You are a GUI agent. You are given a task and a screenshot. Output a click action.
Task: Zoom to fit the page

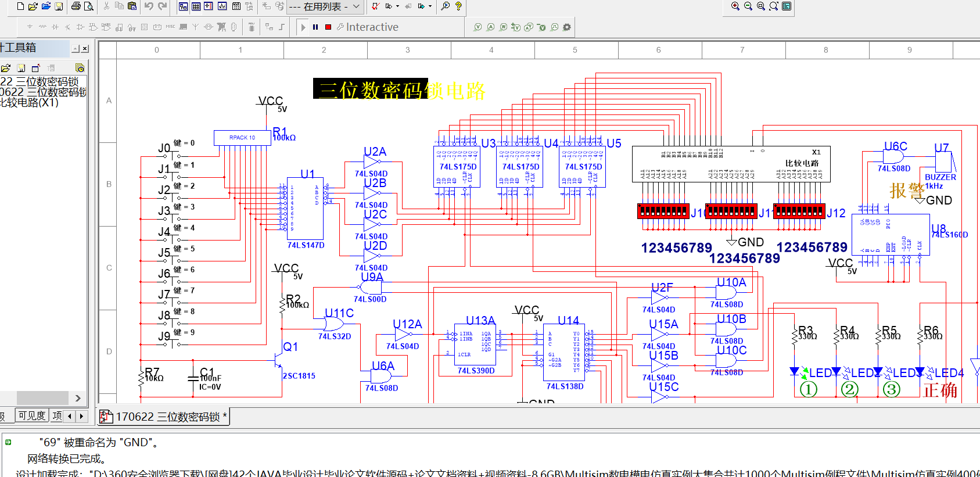pos(774,6)
